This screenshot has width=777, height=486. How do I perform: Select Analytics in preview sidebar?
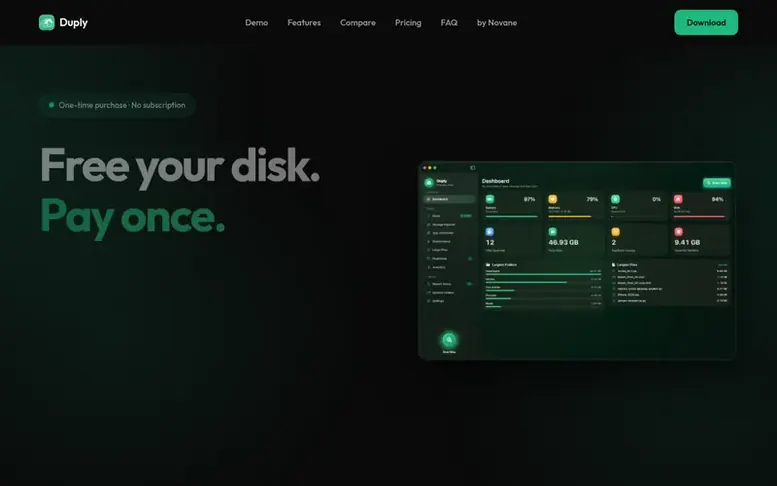(449, 268)
